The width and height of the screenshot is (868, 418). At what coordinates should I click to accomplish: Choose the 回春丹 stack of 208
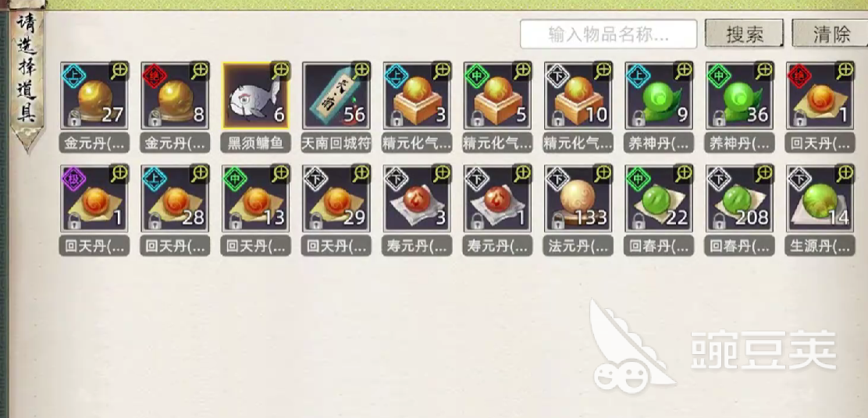[x=739, y=199]
